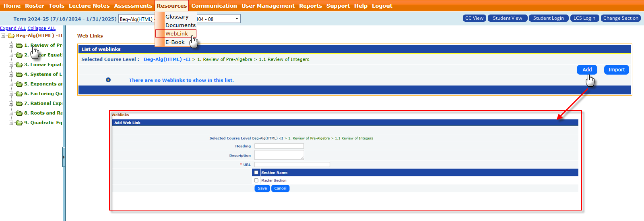Click folder icon for 5. Exponents chapter
This screenshot has width=644, height=221.
(x=19, y=84)
